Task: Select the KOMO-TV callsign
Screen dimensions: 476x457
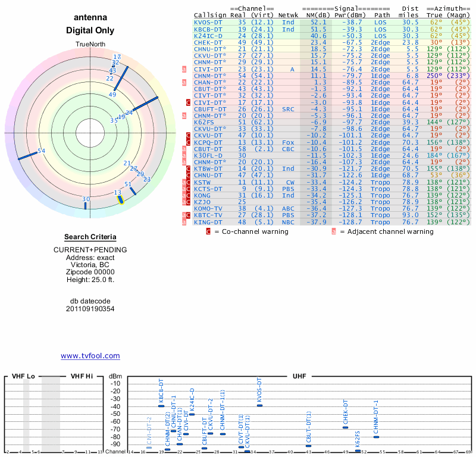Action: 208,208
